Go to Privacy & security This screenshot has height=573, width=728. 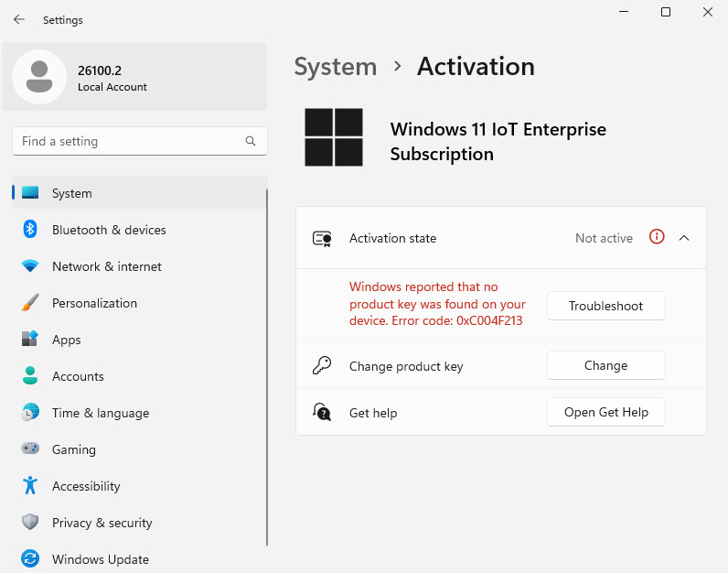139,522
